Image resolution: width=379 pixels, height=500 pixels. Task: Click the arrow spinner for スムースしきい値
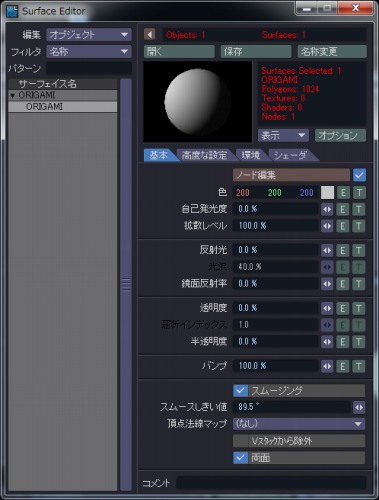point(359,407)
